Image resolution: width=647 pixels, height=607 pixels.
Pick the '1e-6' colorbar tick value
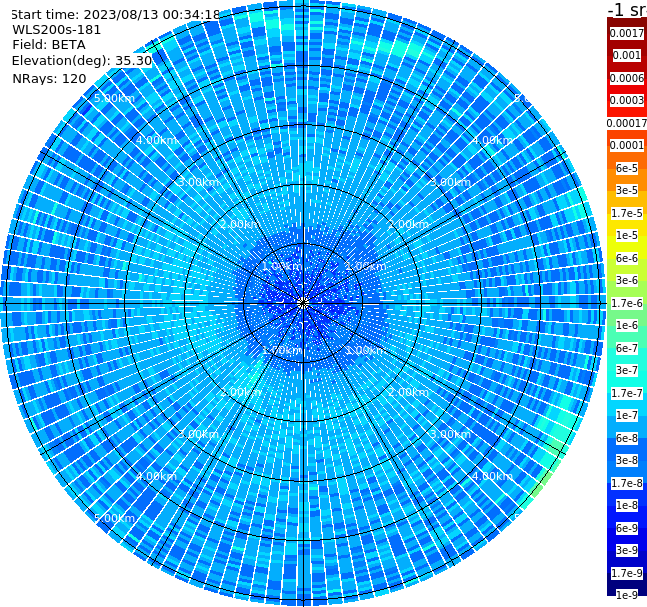coord(627,325)
